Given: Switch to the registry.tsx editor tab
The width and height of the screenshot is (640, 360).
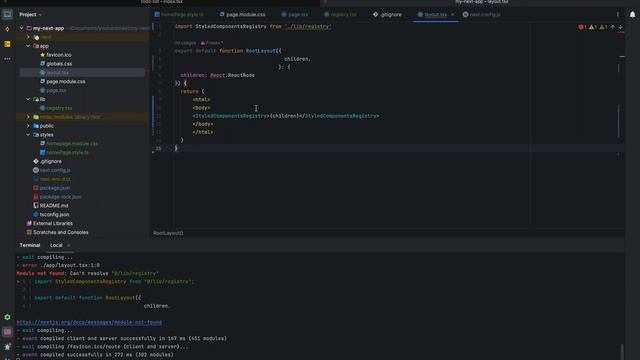Looking at the screenshot, I should [x=340, y=15].
